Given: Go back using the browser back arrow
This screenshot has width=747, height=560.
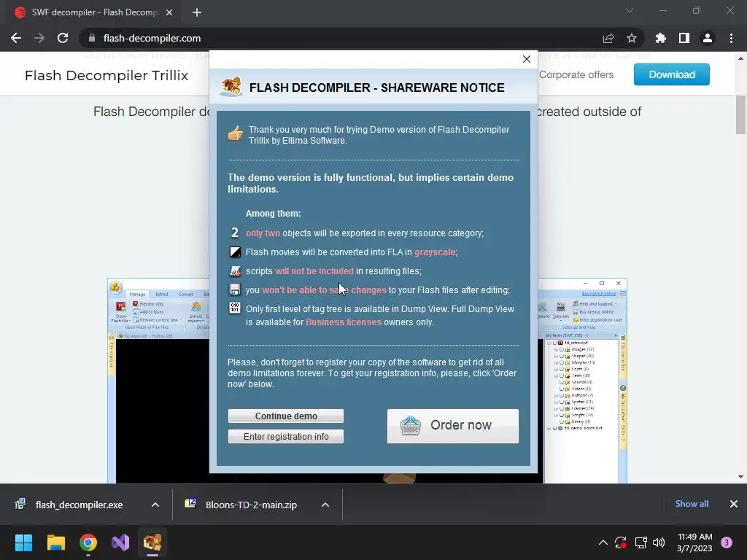Looking at the screenshot, I should click(16, 38).
